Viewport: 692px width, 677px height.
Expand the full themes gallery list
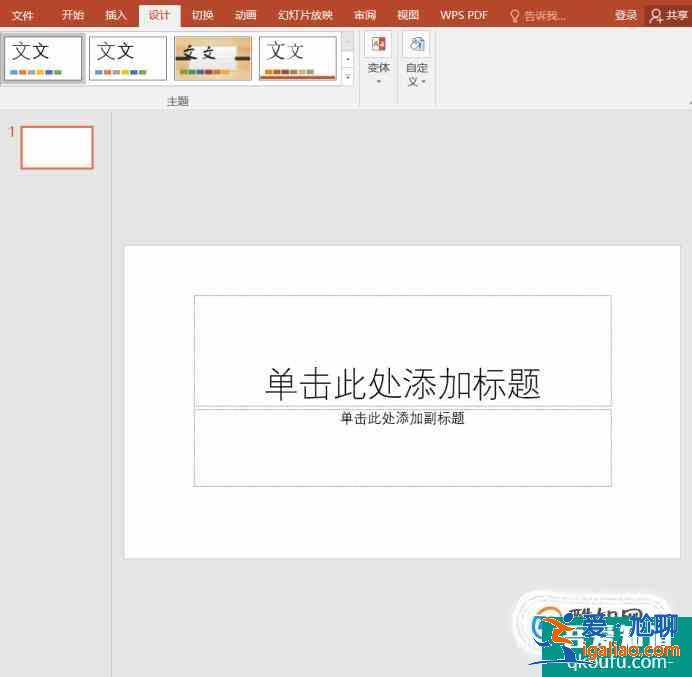(x=348, y=76)
